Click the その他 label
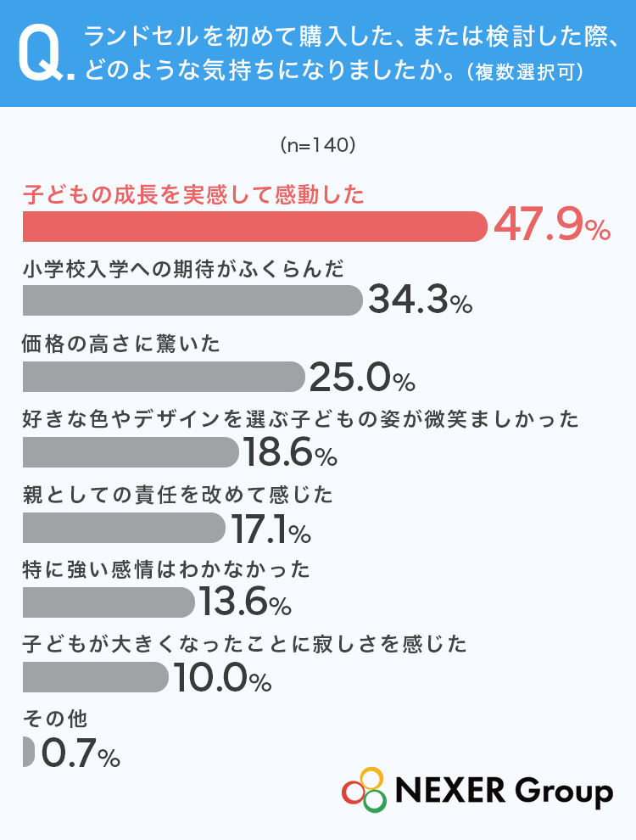636x840 pixels. [54, 719]
